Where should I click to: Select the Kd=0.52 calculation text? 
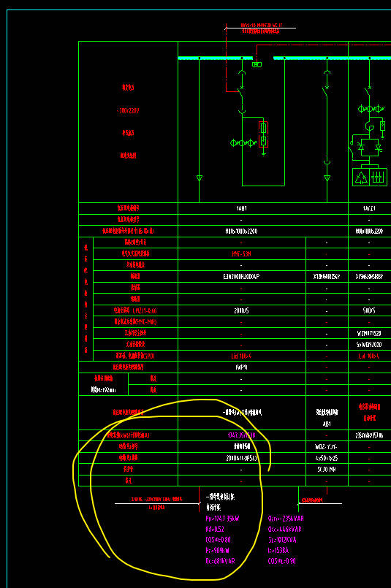215,529
